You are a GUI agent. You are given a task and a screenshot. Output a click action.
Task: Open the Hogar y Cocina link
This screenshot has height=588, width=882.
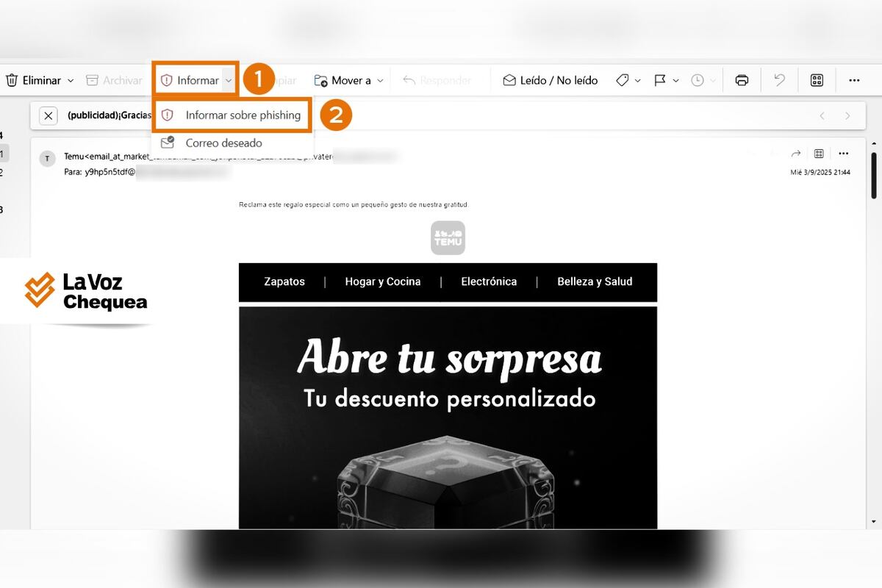(x=383, y=282)
